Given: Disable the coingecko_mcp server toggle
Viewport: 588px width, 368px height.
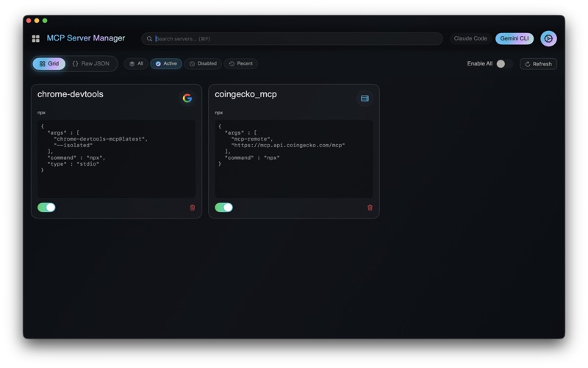Looking at the screenshot, I should point(224,208).
